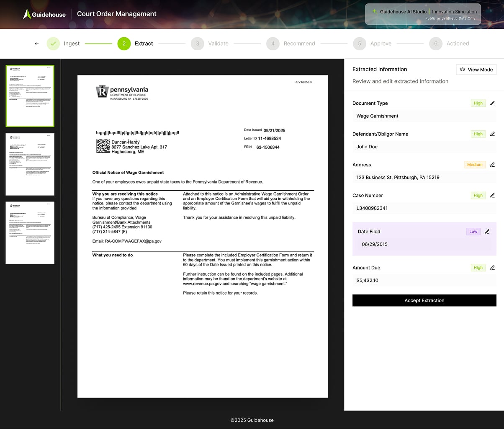Image resolution: width=504 pixels, height=429 pixels.
Task: Click the Accept Extraction button
Action: click(x=424, y=300)
